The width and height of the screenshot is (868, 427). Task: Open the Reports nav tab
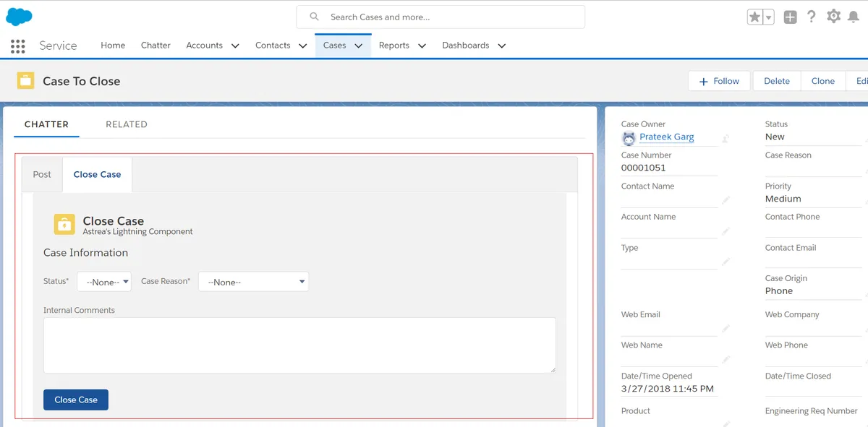(x=394, y=45)
